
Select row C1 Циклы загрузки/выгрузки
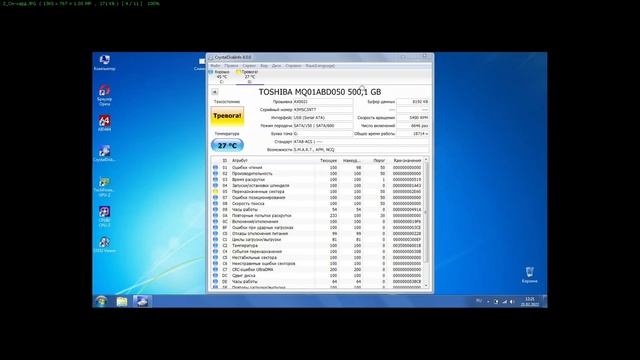point(318,240)
